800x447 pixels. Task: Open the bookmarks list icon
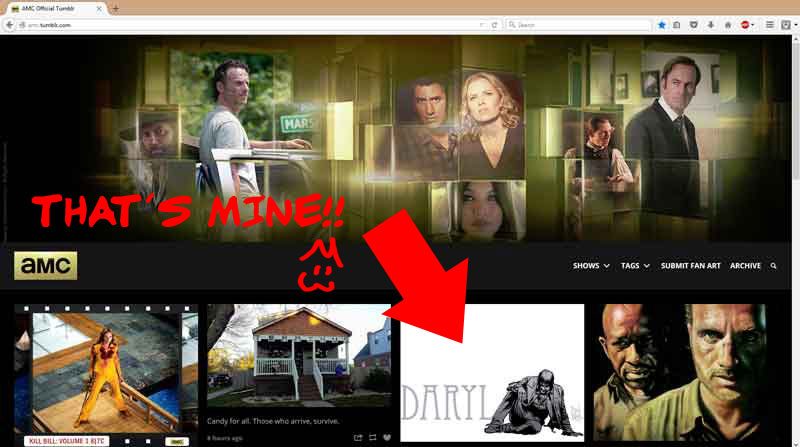click(x=677, y=24)
